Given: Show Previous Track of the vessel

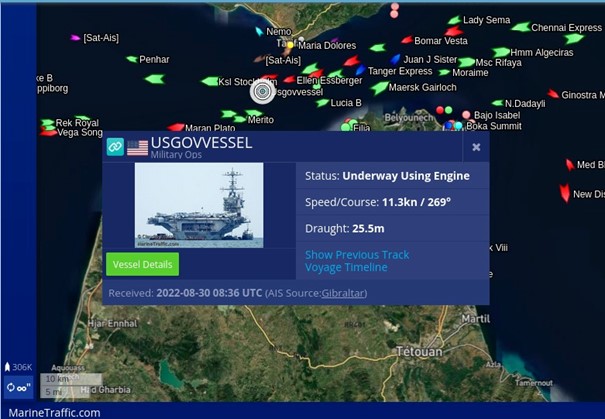Looking at the screenshot, I should click(x=357, y=255).
